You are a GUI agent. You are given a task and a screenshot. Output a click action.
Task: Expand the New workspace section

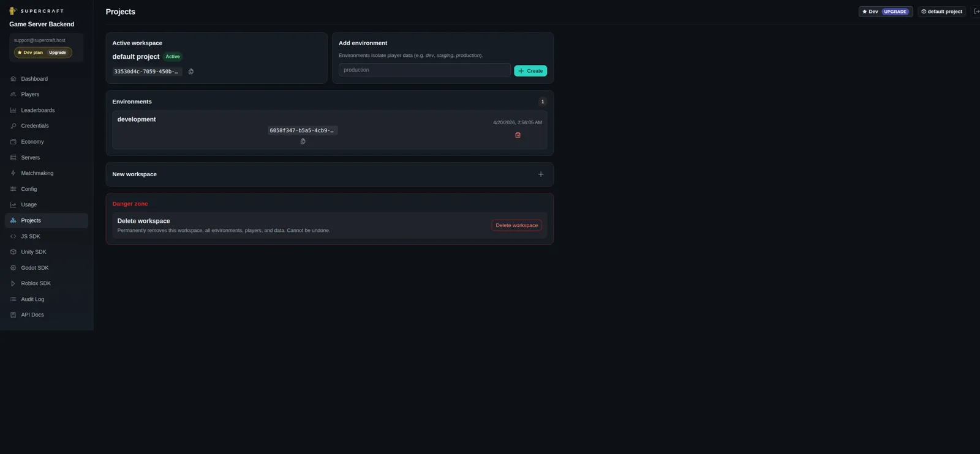click(x=541, y=174)
